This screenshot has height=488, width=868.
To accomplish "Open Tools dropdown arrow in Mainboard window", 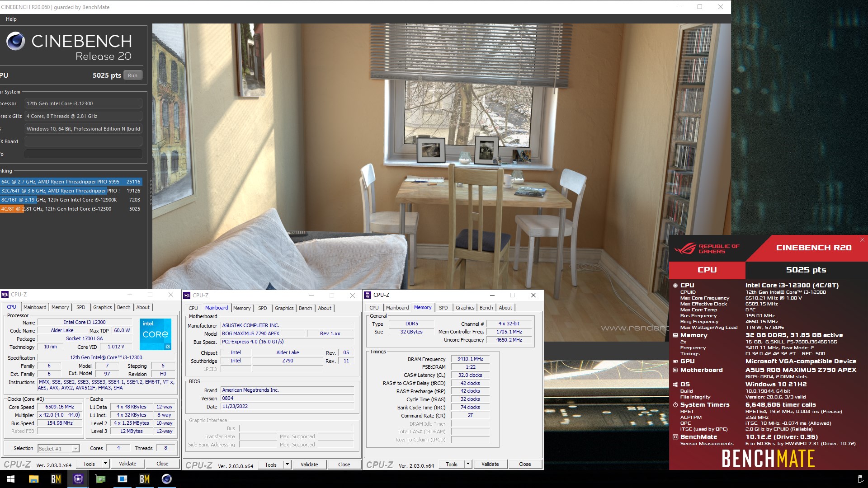I will (287, 465).
